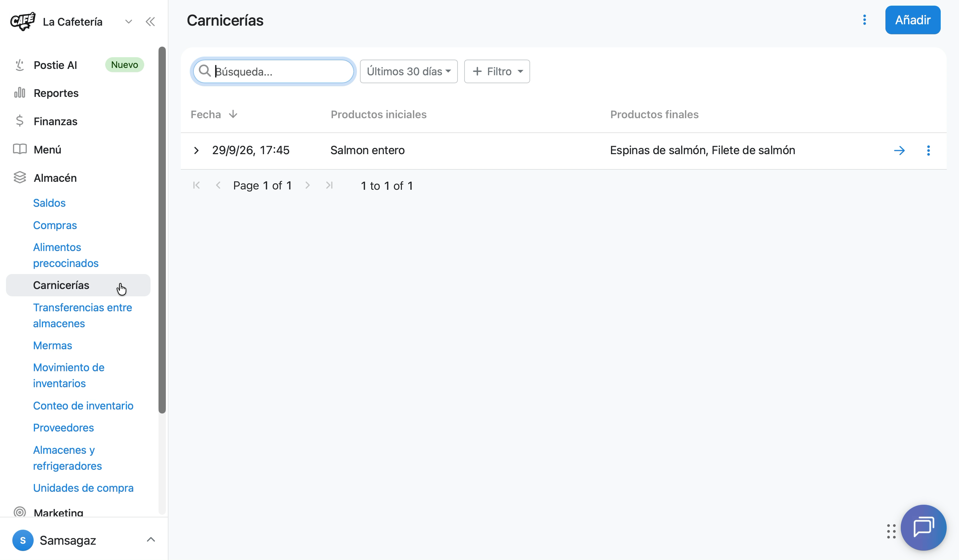Click the Almacén layers icon
This screenshot has height=560, width=959.
20,177
